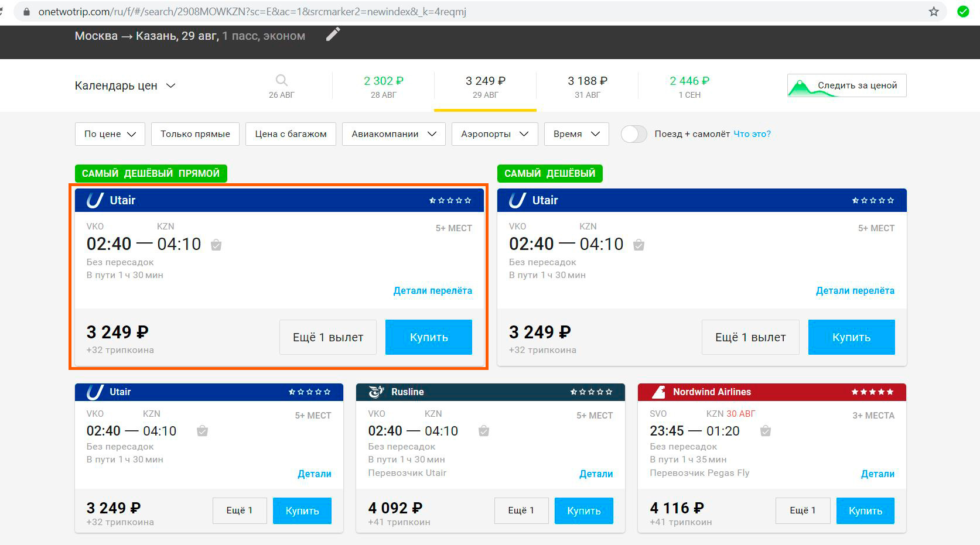Click Купить in the cheapest direct Utair card

coord(429,337)
